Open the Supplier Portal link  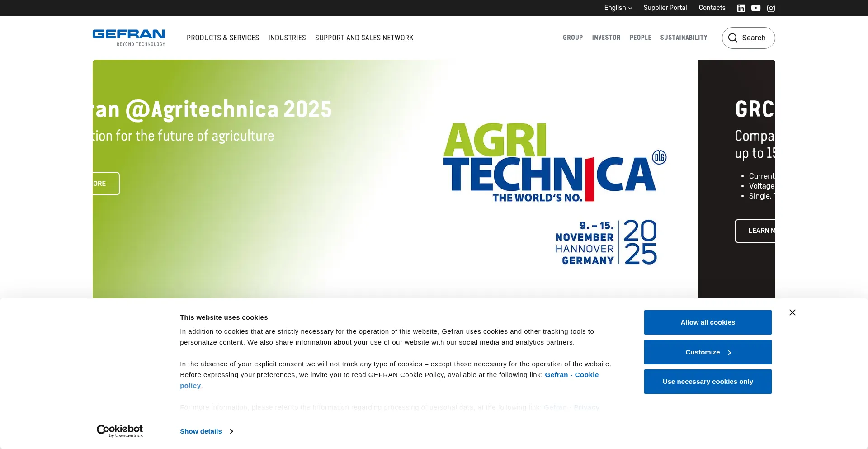[665, 8]
